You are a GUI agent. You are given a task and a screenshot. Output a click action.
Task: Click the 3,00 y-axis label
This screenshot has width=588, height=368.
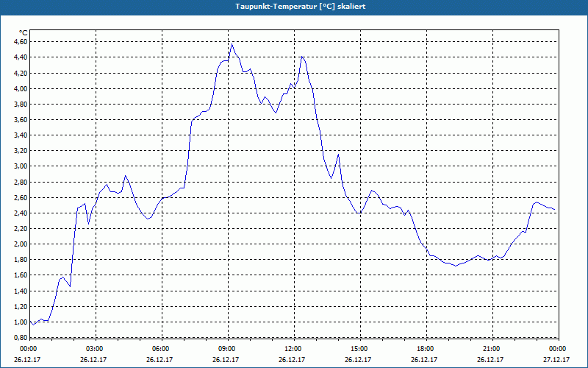coord(21,166)
